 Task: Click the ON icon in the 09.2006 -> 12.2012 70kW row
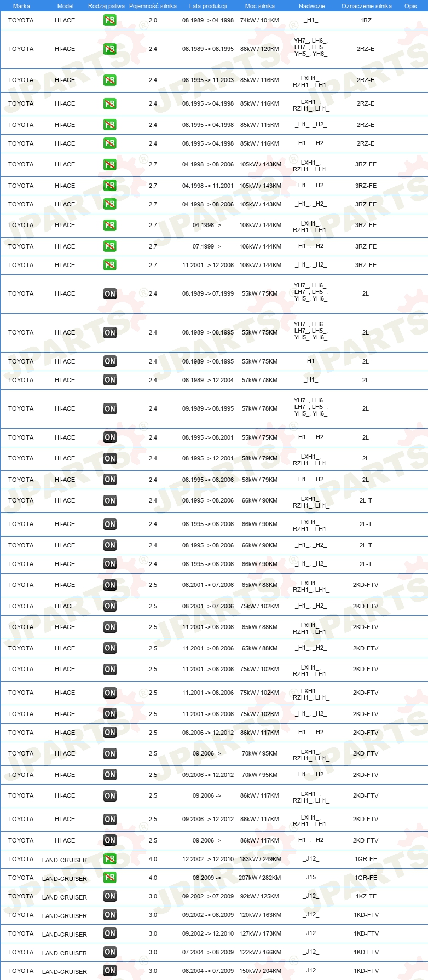tap(110, 775)
